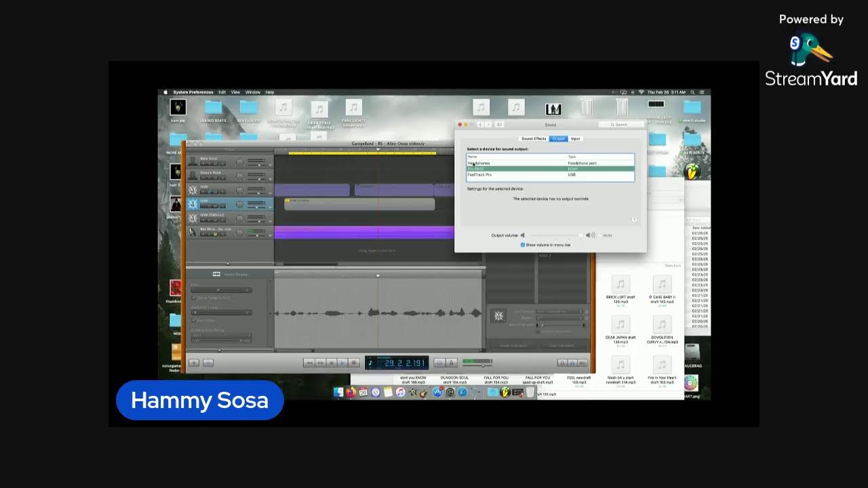This screenshot has height=488, width=868.
Task: Open App Store from the Dock
Action: click(437, 392)
